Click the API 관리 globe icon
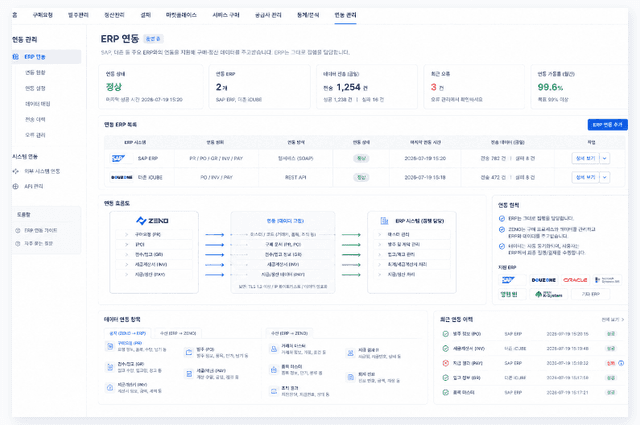This screenshot has width=640, height=425. point(16,186)
